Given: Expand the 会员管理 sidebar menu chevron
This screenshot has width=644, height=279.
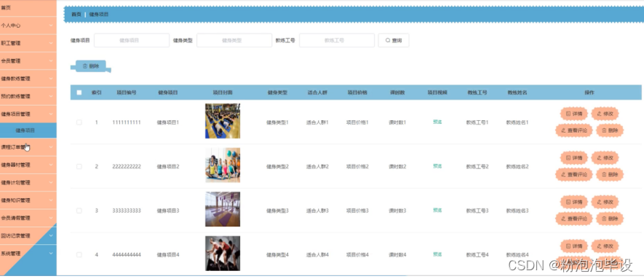Looking at the screenshot, I should tap(51, 60).
